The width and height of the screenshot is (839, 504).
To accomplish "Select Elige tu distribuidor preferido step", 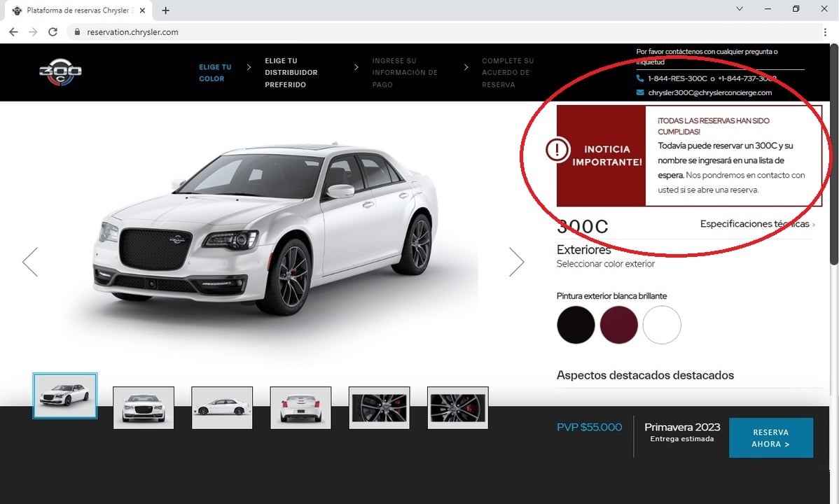I will pyautogui.click(x=291, y=73).
